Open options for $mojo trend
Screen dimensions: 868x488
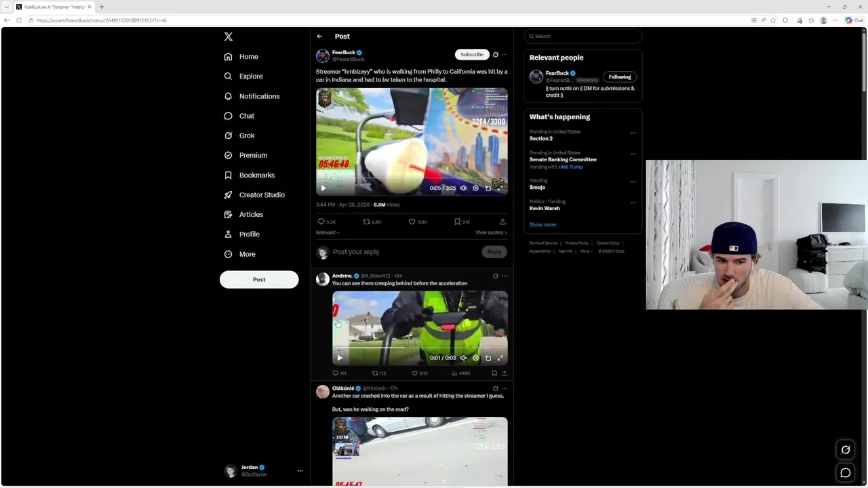pyautogui.click(x=633, y=182)
